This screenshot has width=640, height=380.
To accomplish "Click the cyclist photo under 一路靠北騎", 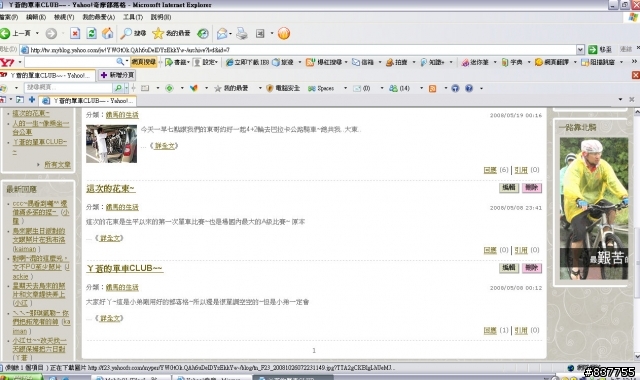I will coord(594,209).
